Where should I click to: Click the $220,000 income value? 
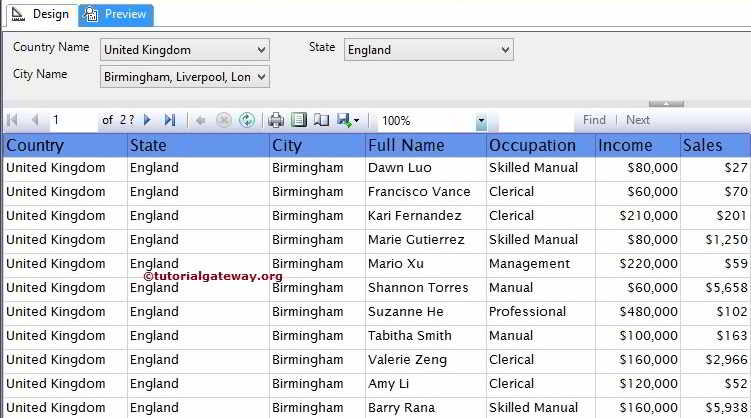click(648, 264)
